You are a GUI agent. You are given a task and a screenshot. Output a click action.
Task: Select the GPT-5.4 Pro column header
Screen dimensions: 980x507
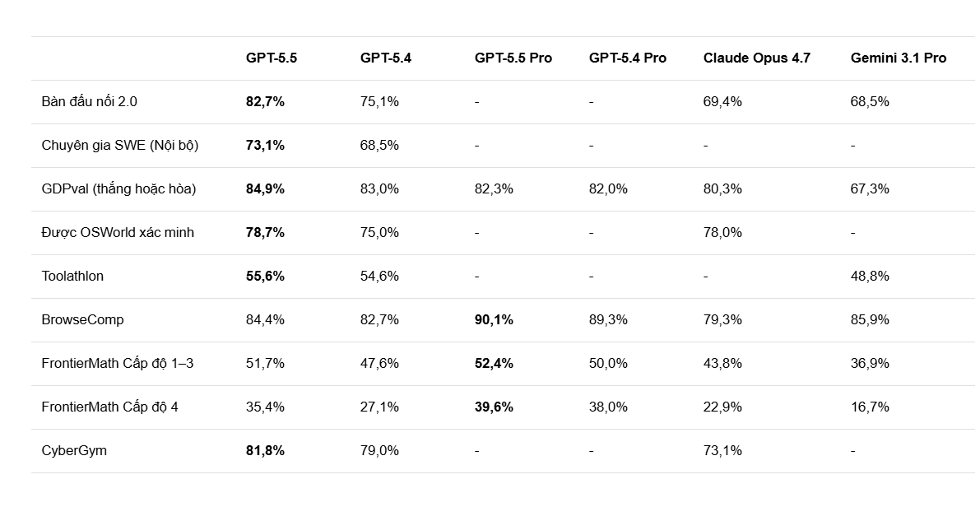point(627,58)
